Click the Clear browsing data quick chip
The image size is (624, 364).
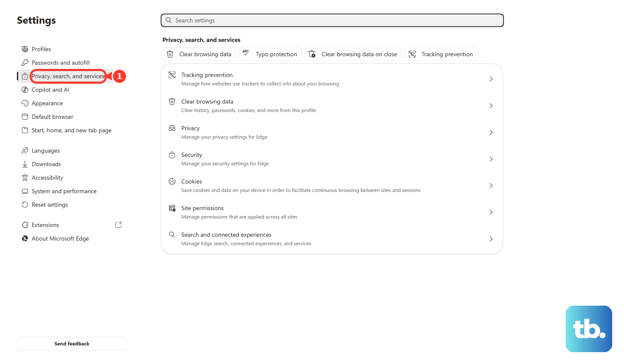tap(199, 54)
